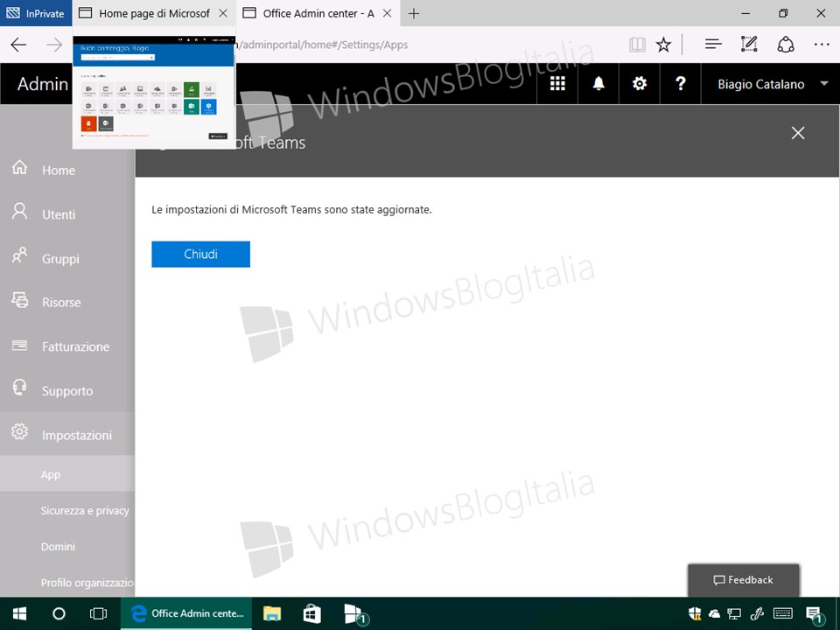Viewport: 840px width, 630px height.
Task: Open the Edge Hub panel
Action: coord(713,45)
